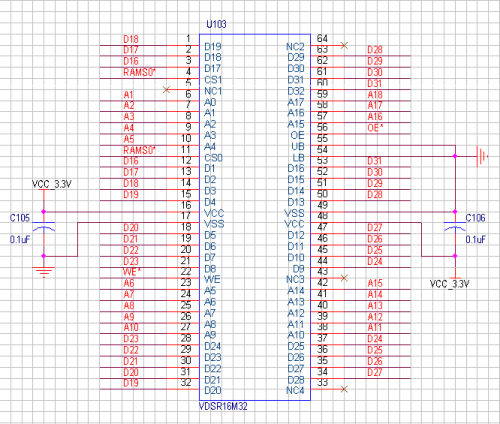
Task: Click the 0.1uF value of C105
Action: point(20,240)
